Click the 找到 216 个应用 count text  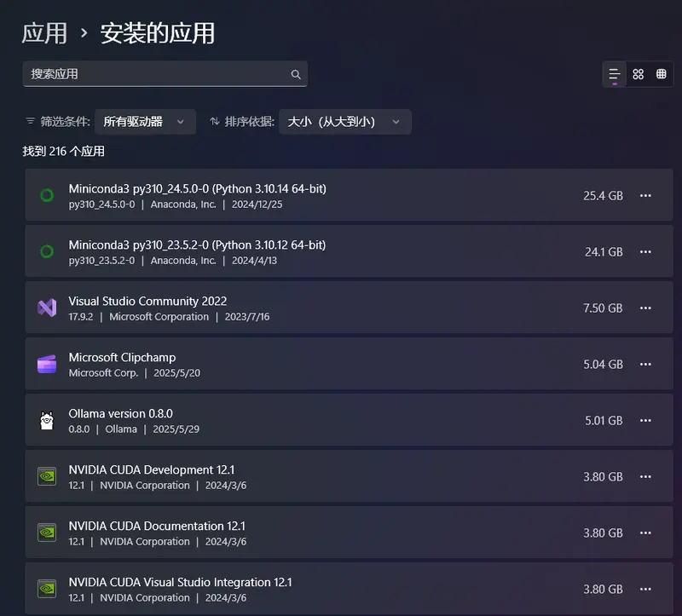(63, 152)
